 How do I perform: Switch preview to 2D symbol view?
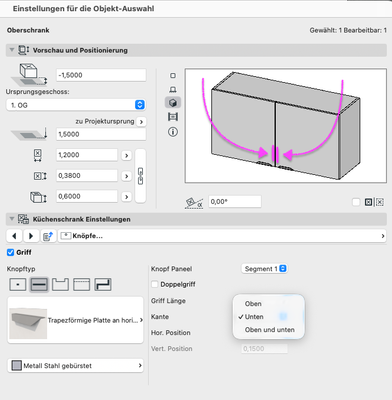(173, 76)
